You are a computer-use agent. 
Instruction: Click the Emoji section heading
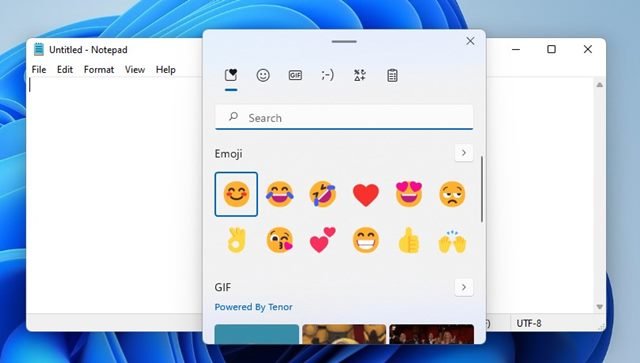[229, 154]
